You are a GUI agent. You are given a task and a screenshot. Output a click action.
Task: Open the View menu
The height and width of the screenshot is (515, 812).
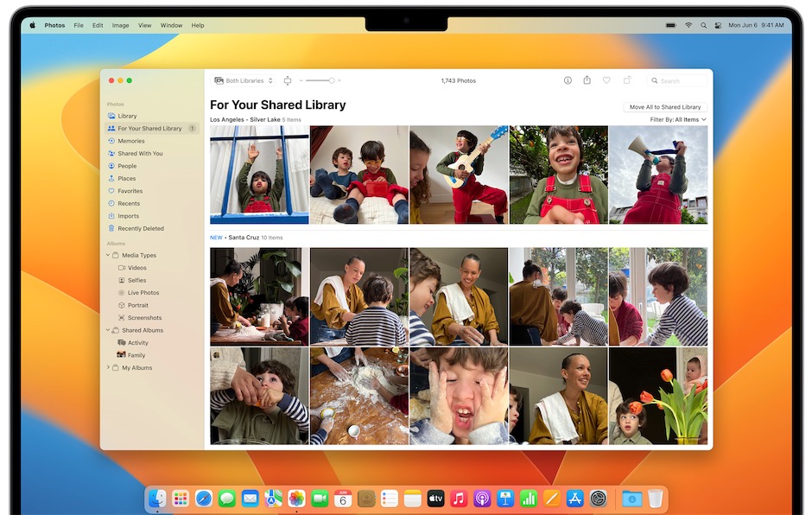[144, 25]
